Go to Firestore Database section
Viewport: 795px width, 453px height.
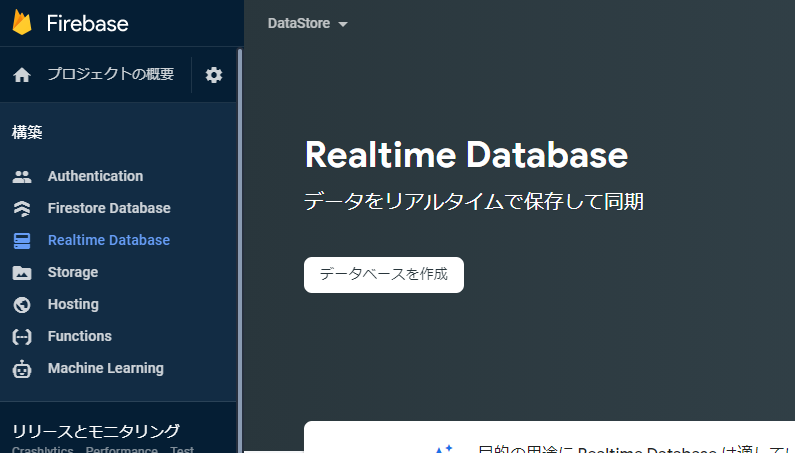click(x=109, y=208)
